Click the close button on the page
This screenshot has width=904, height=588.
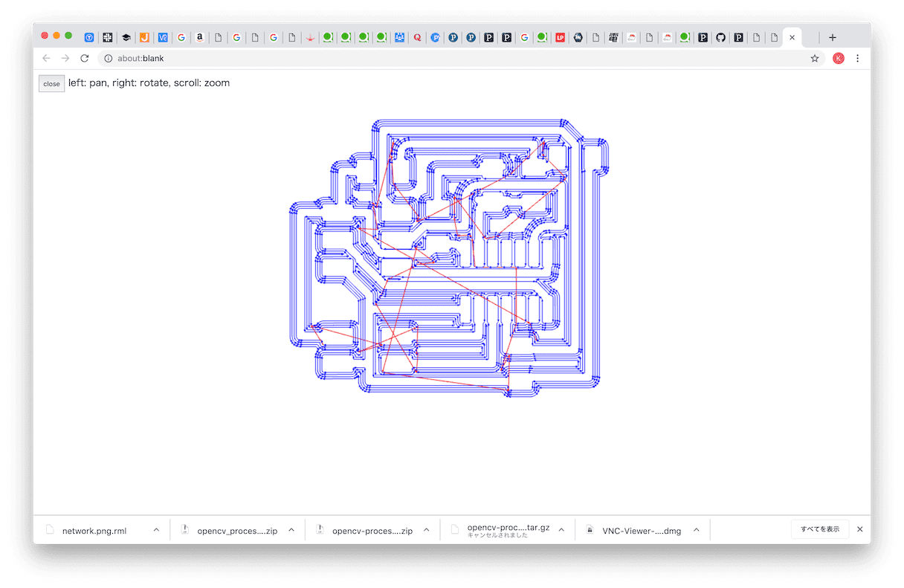tap(51, 84)
